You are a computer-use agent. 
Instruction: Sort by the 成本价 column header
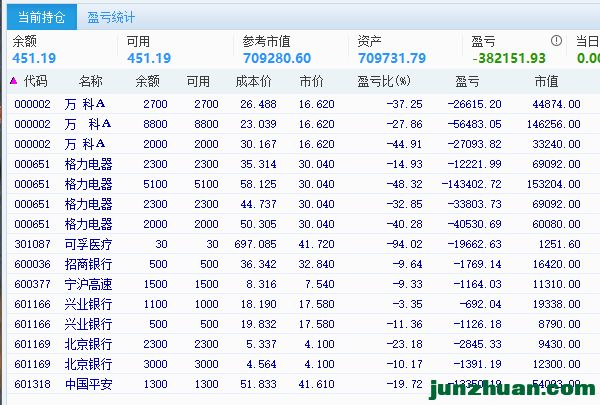(253, 81)
